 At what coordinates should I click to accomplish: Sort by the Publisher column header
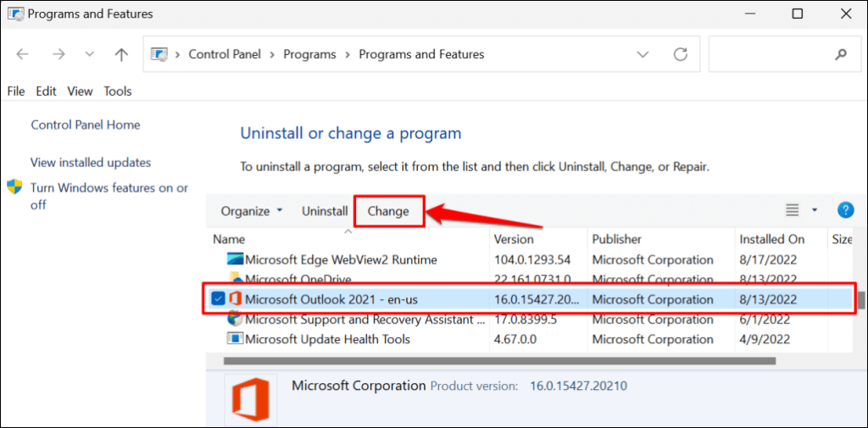coord(616,239)
